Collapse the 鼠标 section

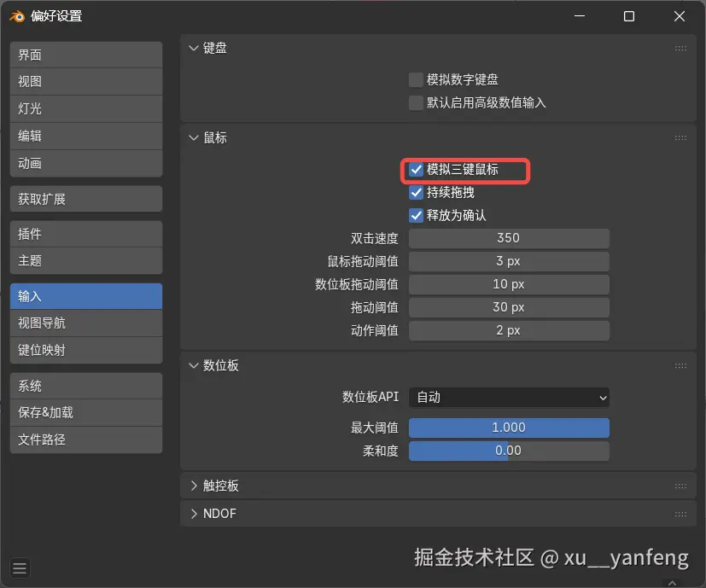pos(194,137)
